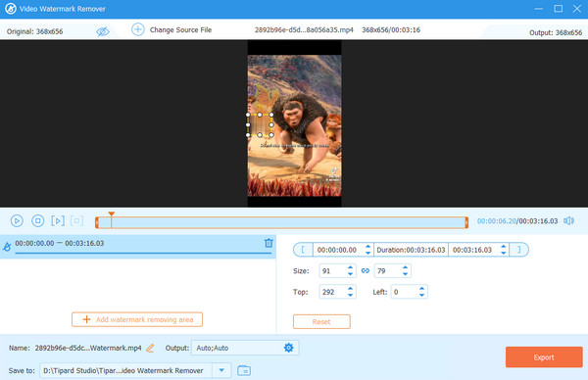Viewport: 588px width, 380px height.
Task: Click the orange playhead marker on timeline
Action: click(x=112, y=214)
